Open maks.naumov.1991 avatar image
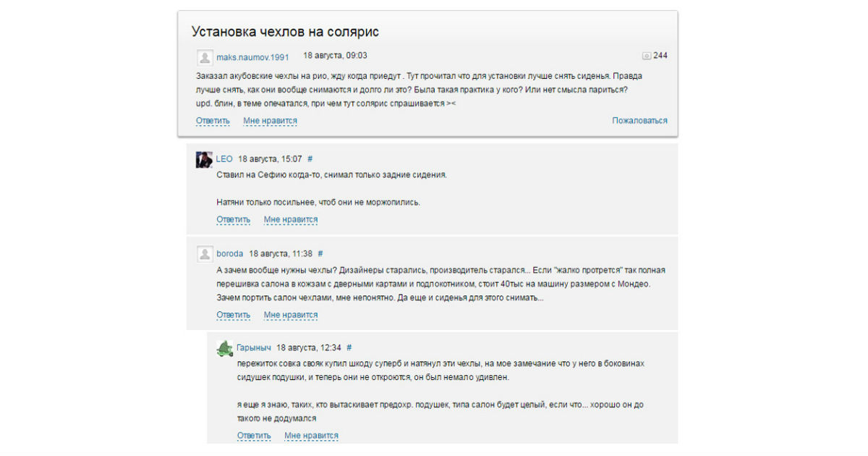 [x=205, y=57]
